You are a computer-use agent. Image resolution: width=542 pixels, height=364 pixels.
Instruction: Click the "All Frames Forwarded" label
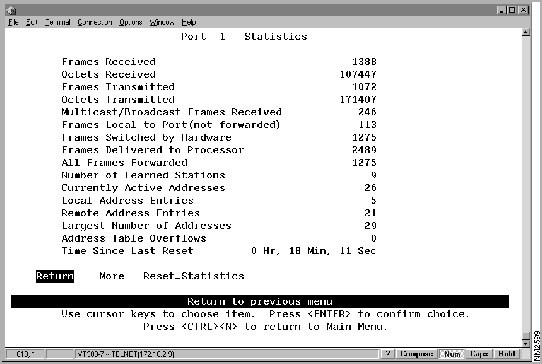click(124, 162)
